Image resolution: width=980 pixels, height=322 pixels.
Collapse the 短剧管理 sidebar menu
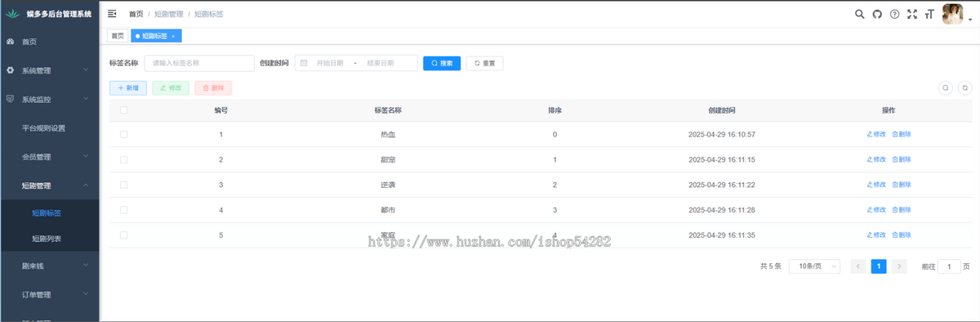49,186
